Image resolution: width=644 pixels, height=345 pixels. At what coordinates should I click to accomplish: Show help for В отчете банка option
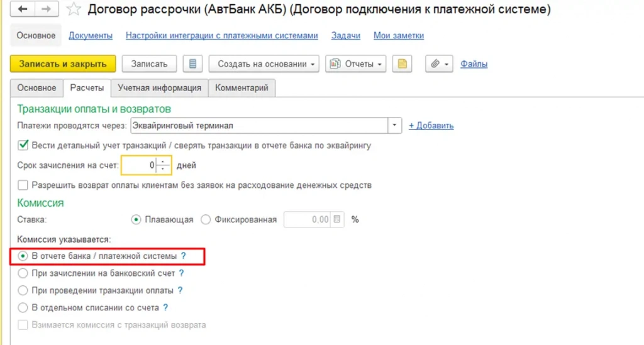pyautogui.click(x=184, y=256)
